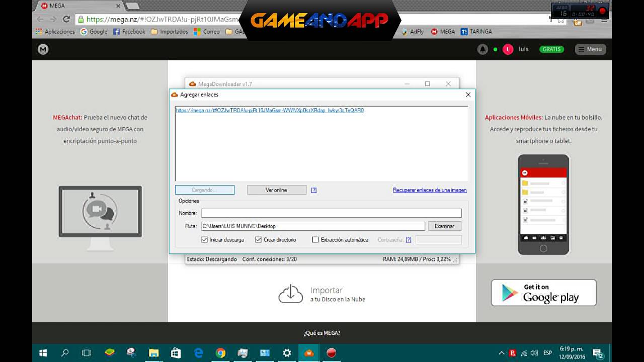The width and height of the screenshot is (644, 362).
Task: Click the ESP language indicator
Action: (x=548, y=353)
